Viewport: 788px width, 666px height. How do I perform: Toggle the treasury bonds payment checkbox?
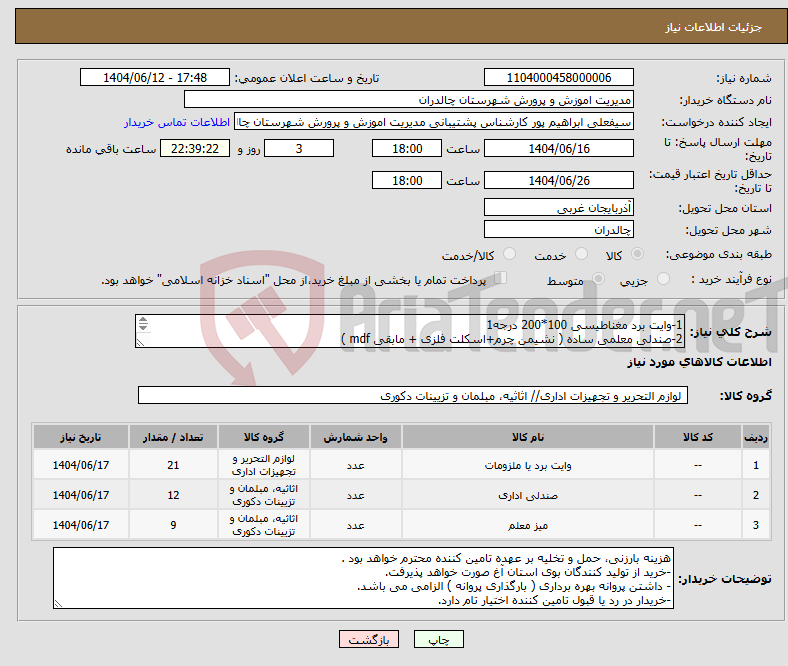(502, 280)
